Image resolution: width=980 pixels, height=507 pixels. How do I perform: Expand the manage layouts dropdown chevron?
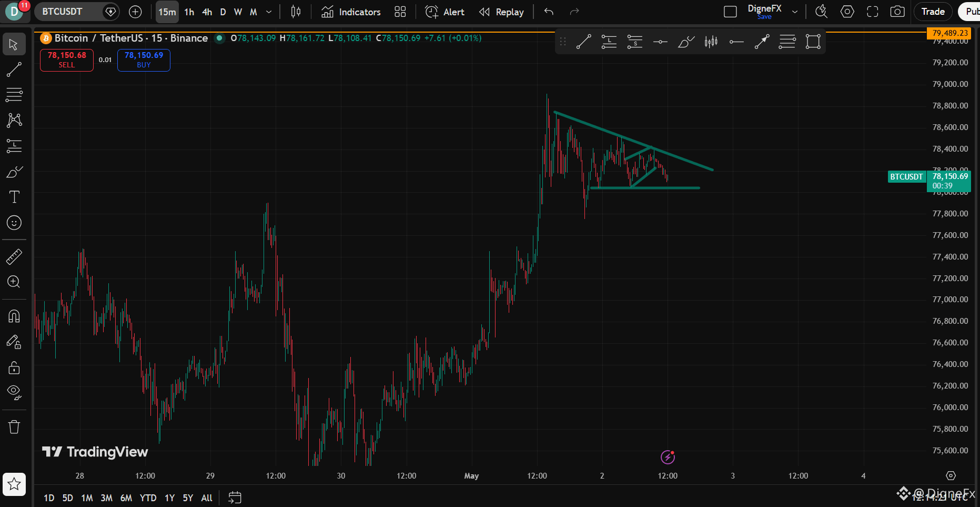795,12
